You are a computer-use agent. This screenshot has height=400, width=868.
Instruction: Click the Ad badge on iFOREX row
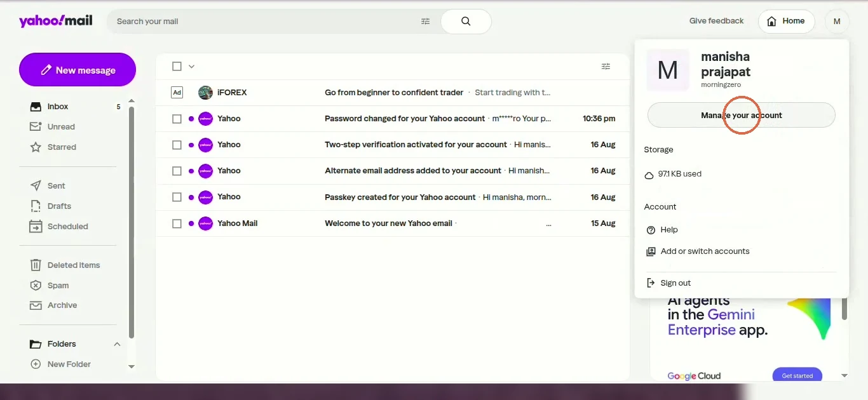pos(177,93)
